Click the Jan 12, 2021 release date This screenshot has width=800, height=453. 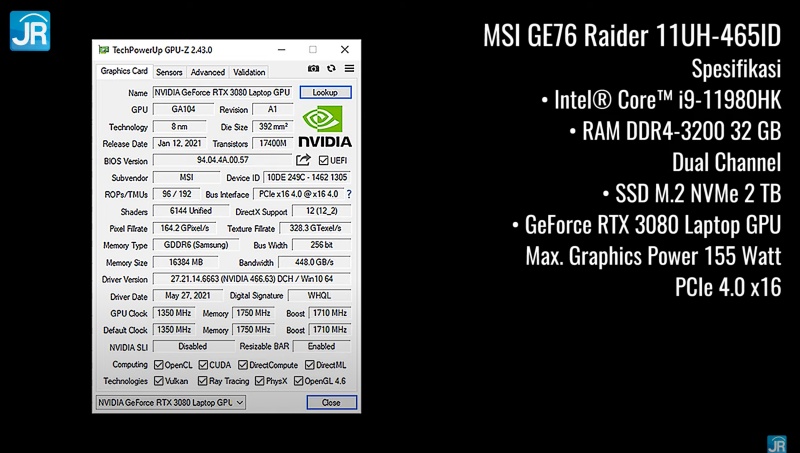180,143
